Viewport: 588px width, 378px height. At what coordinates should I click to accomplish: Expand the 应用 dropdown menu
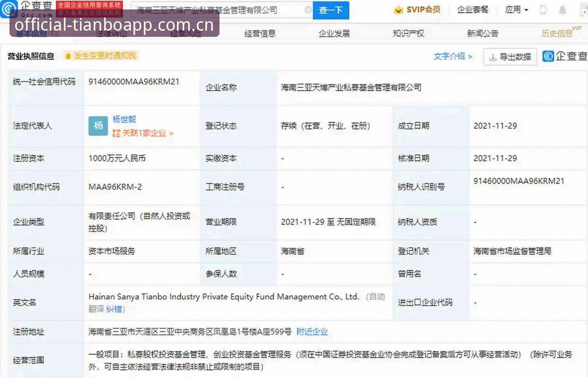tap(517, 9)
